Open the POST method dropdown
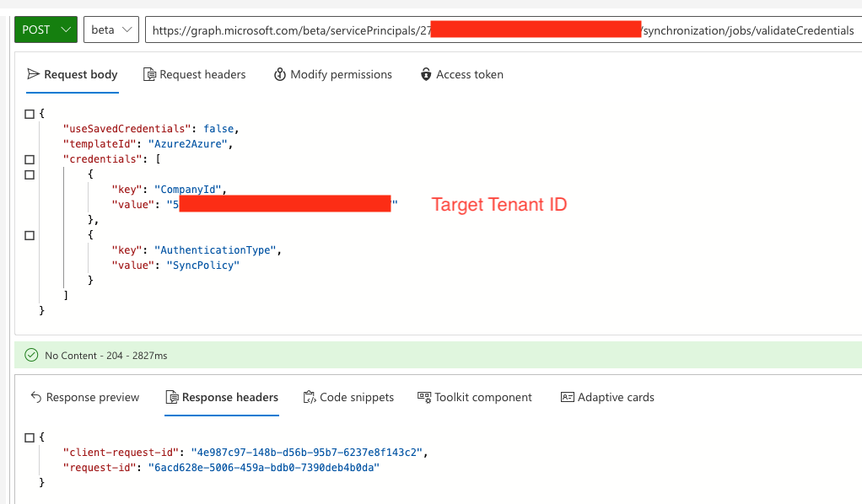Image resolution: width=862 pixels, height=504 pixels. tap(46, 29)
